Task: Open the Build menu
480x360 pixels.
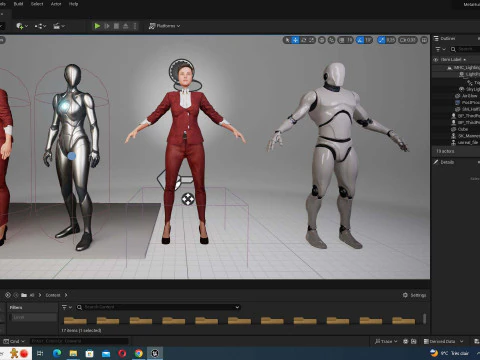Action: click(18, 4)
